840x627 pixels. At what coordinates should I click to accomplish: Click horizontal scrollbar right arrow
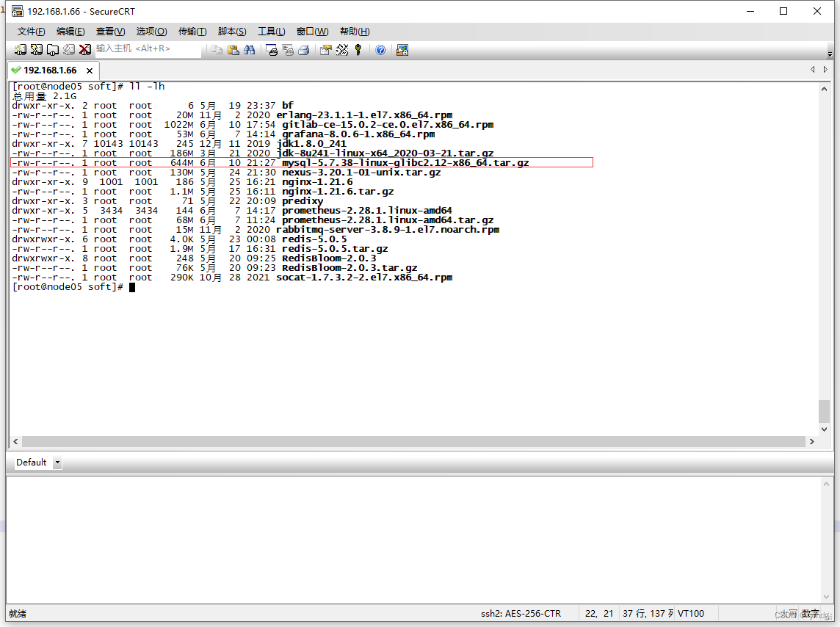[x=811, y=442]
